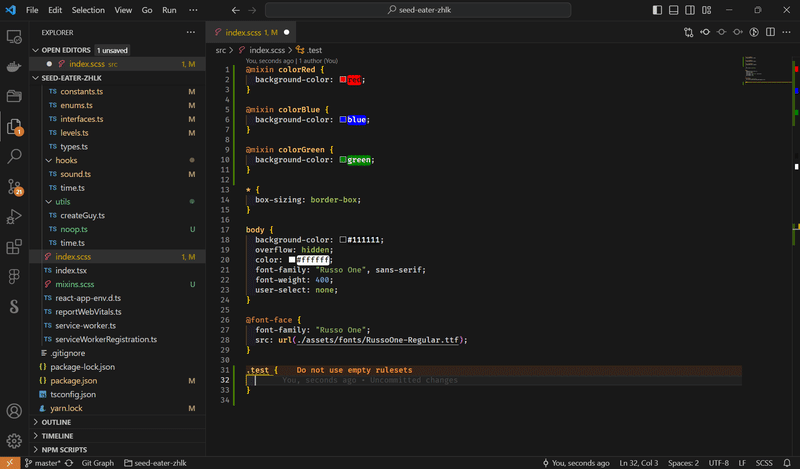800x469 pixels.
Task: Synchronize changes icon in status bar
Action: pyautogui.click(x=69, y=463)
